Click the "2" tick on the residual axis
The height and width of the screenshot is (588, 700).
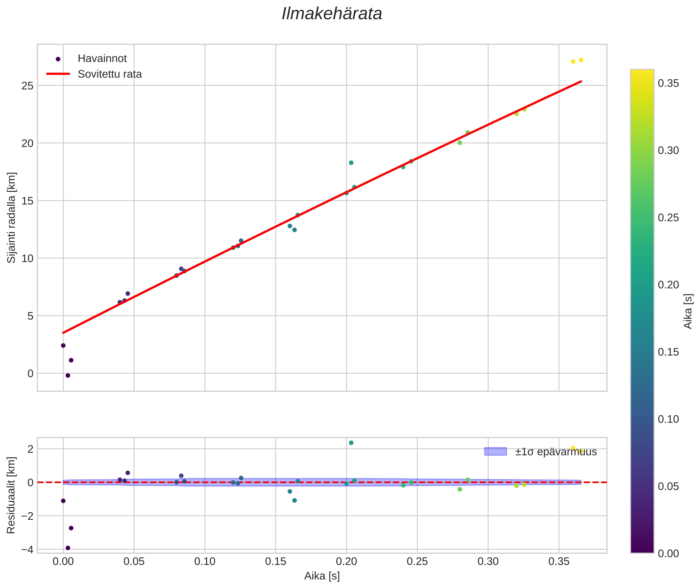click(x=30, y=449)
